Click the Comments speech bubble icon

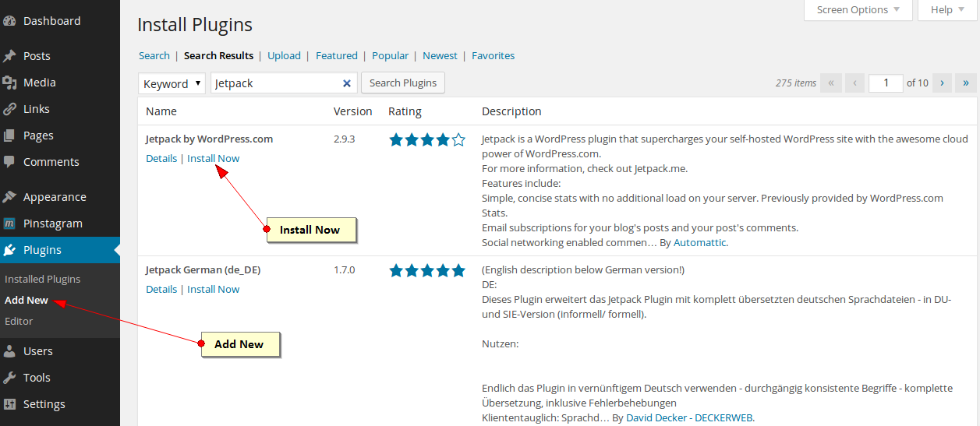pos(9,162)
